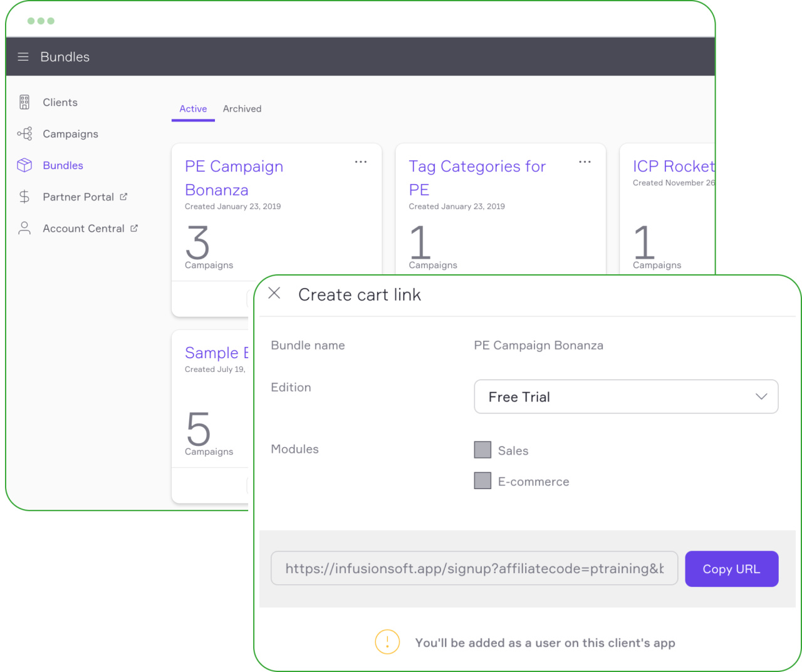Open the hamburger navigation menu
This screenshot has height=672, width=802.
coord(23,57)
